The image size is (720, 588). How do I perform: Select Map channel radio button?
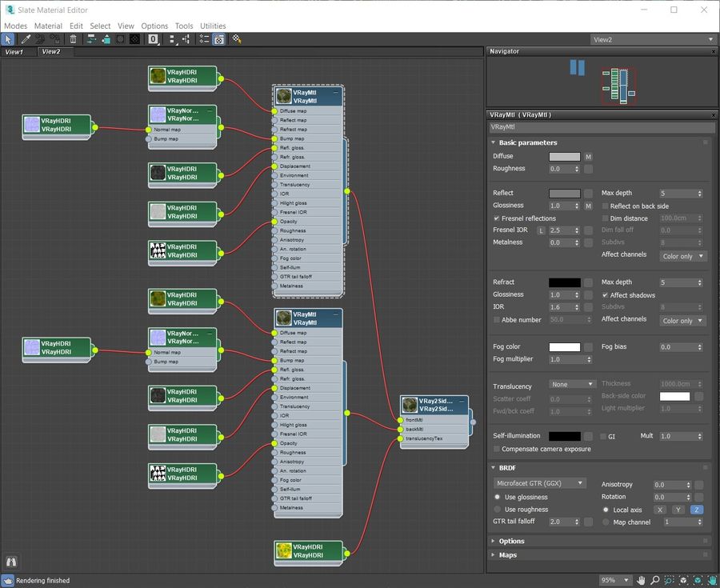(x=606, y=522)
